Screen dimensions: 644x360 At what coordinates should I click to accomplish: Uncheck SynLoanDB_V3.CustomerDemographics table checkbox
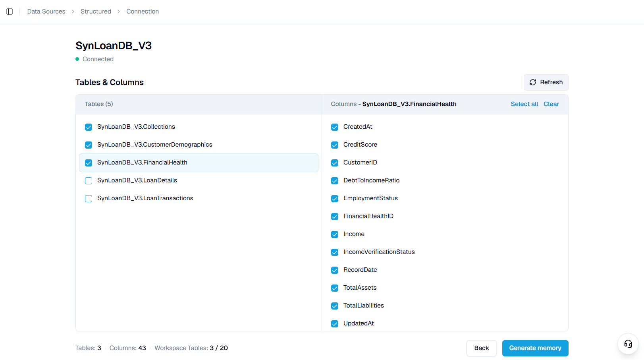[x=89, y=145]
